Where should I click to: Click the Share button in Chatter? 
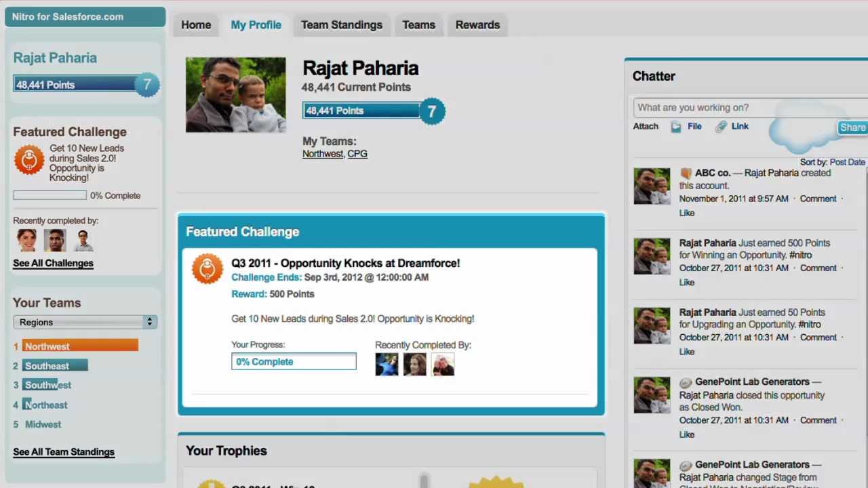(x=852, y=127)
